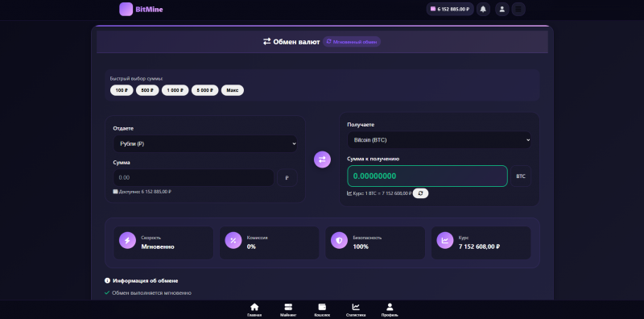The image size is (644, 319).
Task: Click the chart Курс icon
Action: [x=445, y=241]
